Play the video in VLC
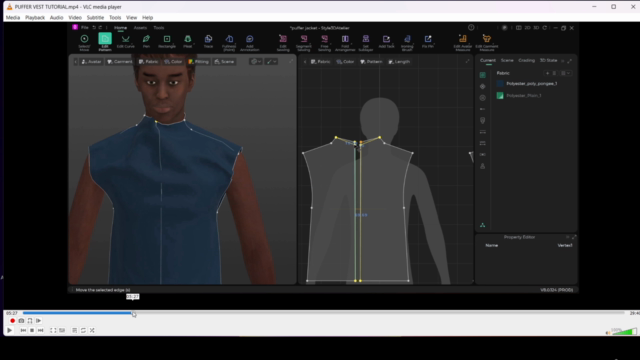Screen dimensions: 640x360 pyautogui.click(x=9, y=330)
